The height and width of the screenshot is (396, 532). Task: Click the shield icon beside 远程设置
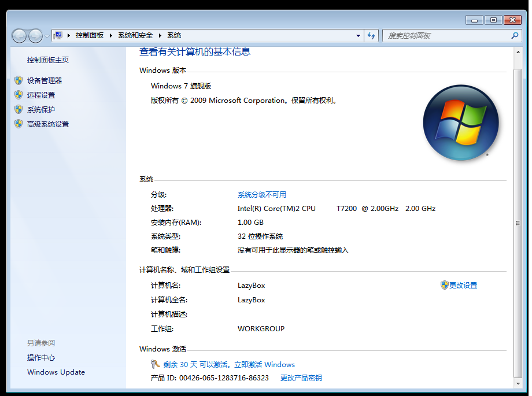click(x=17, y=95)
